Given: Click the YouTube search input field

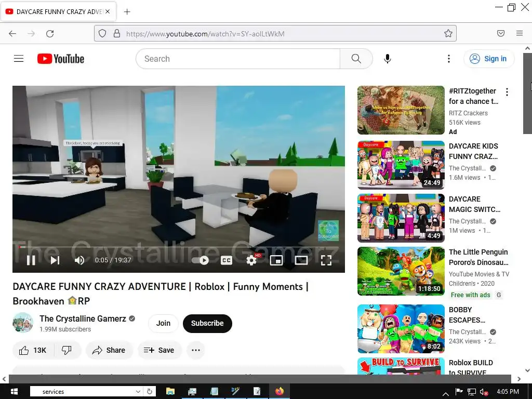Looking at the screenshot, I should click(x=238, y=59).
